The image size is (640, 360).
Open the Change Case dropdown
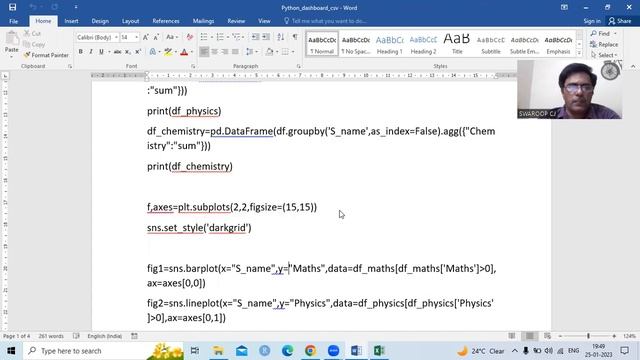point(172,37)
